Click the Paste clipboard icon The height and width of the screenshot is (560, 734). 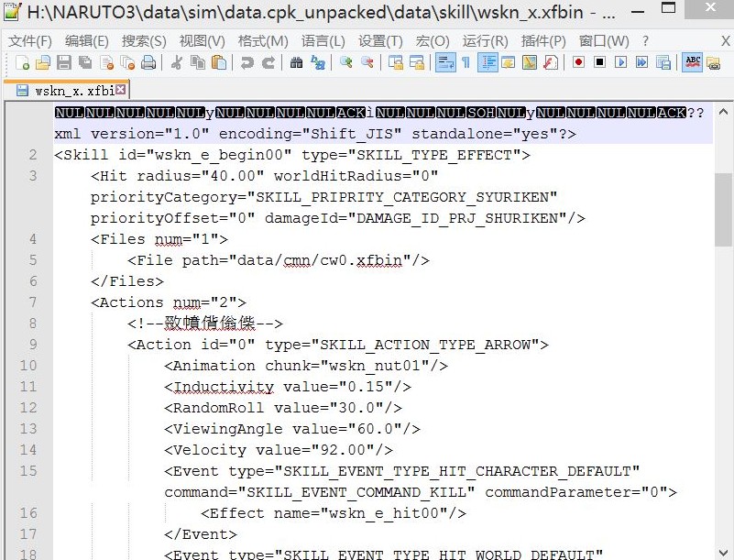(219, 62)
